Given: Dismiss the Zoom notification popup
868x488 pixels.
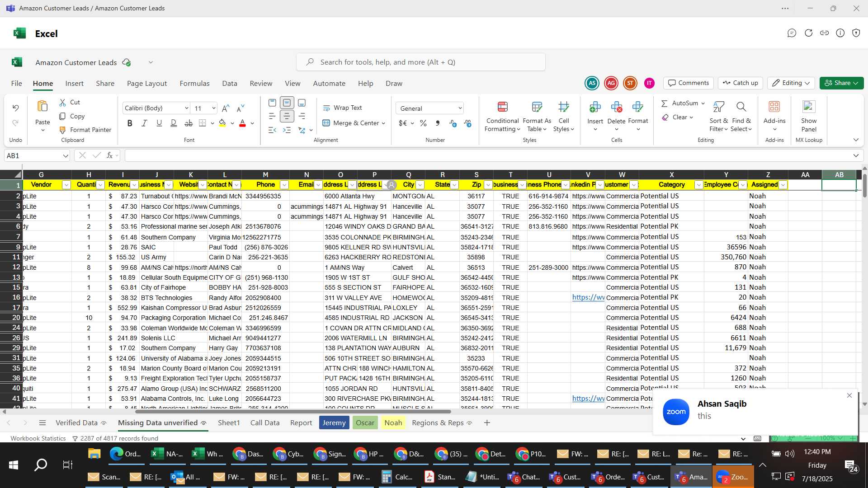Looking at the screenshot, I should point(849,396).
